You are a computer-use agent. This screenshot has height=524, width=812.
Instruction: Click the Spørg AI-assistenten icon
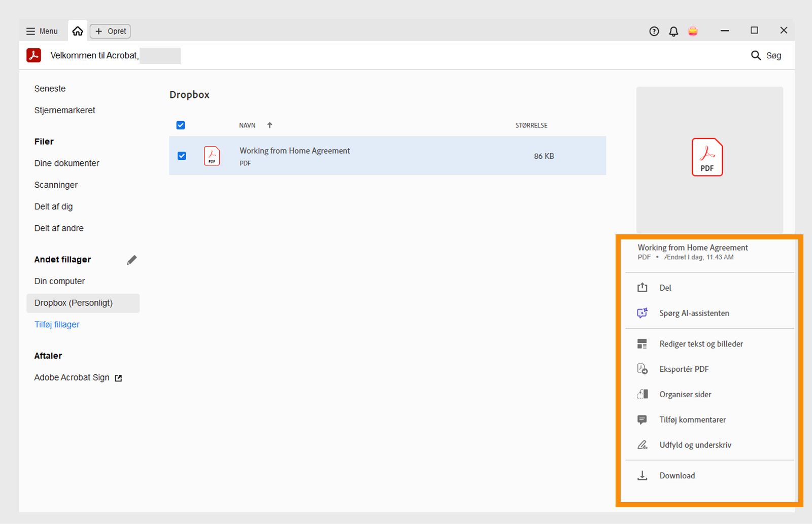point(642,313)
